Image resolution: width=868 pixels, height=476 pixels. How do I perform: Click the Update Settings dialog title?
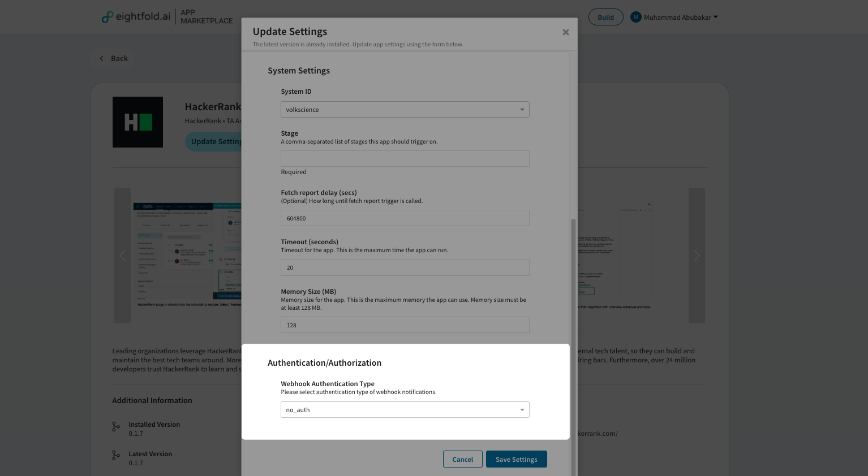pos(290,32)
